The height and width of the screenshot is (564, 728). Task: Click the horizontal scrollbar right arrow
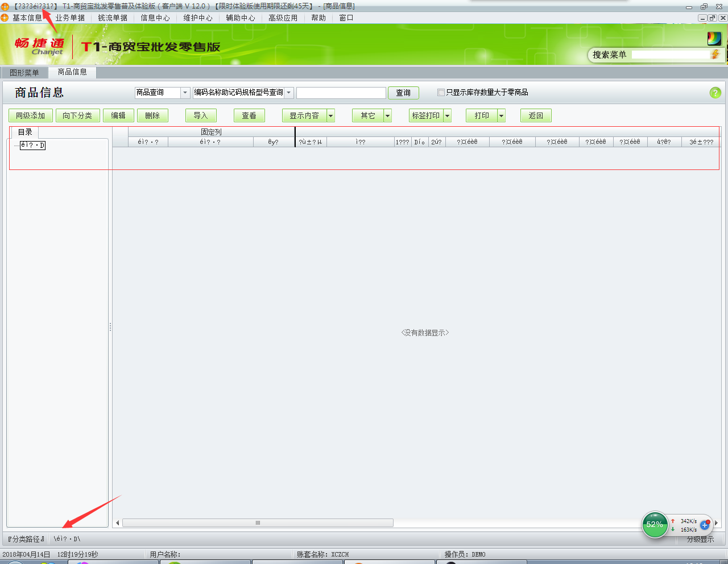point(717,522)
